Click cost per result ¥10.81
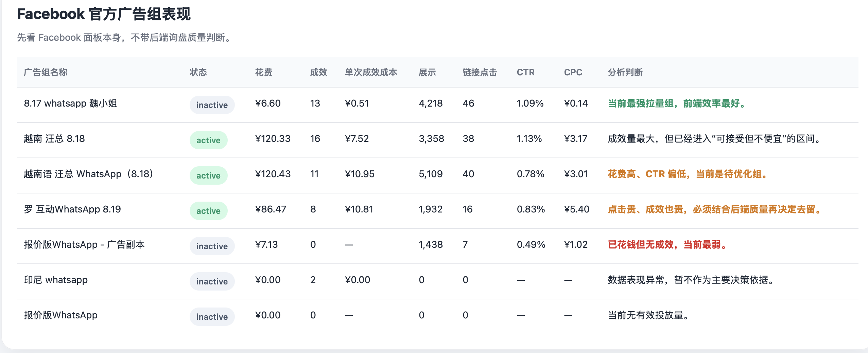 (359, 209)
